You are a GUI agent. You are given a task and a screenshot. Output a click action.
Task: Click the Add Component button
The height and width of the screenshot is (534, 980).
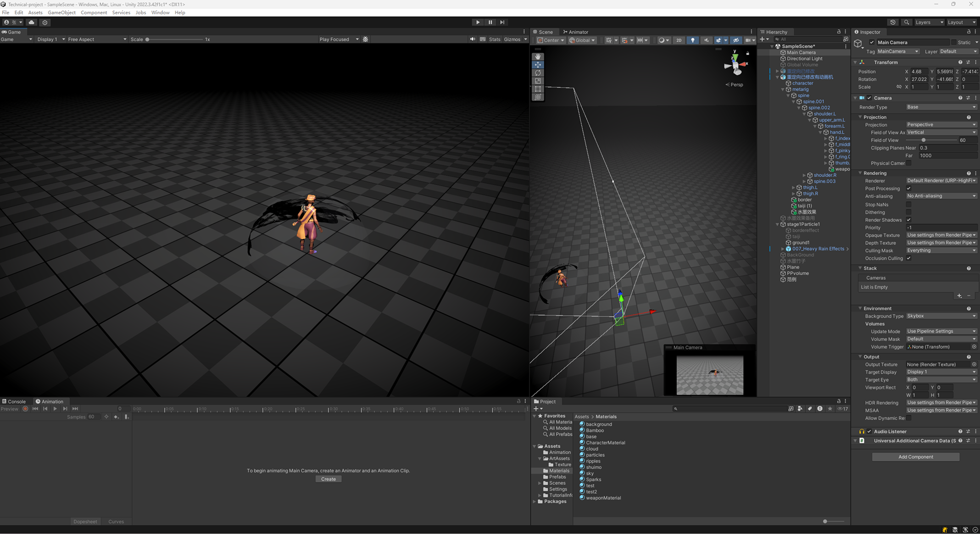point(915,457)
